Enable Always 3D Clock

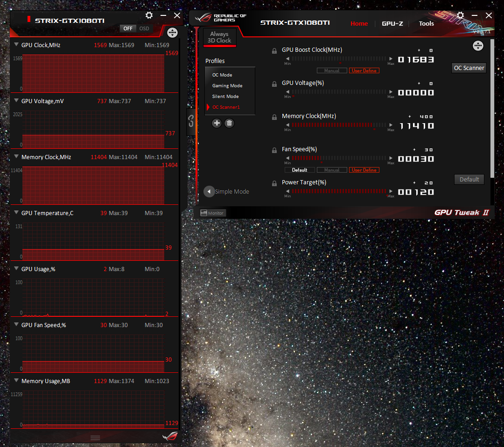[x=219, y=37]
